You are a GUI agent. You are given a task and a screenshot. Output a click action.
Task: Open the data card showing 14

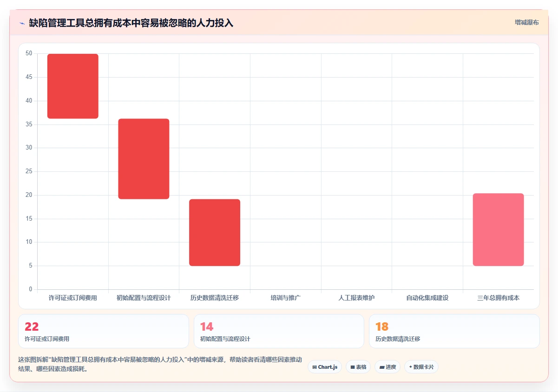(279, 331)
